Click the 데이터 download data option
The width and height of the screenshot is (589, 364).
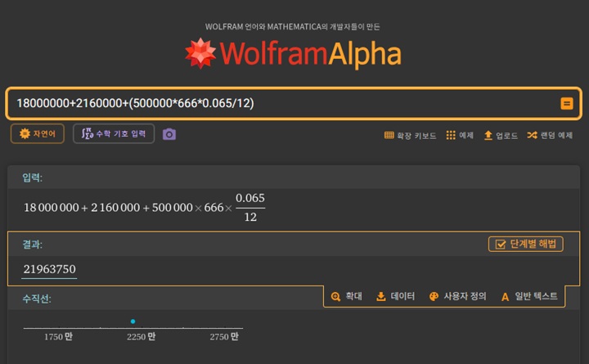pyautogui.click(x=395, y=296)
